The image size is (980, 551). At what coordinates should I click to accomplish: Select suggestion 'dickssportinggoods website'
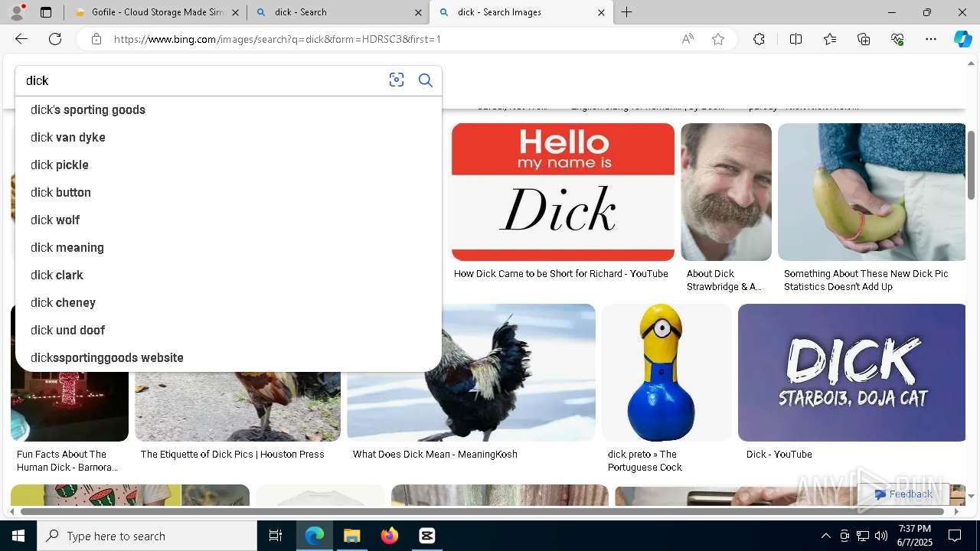(228, 357)
